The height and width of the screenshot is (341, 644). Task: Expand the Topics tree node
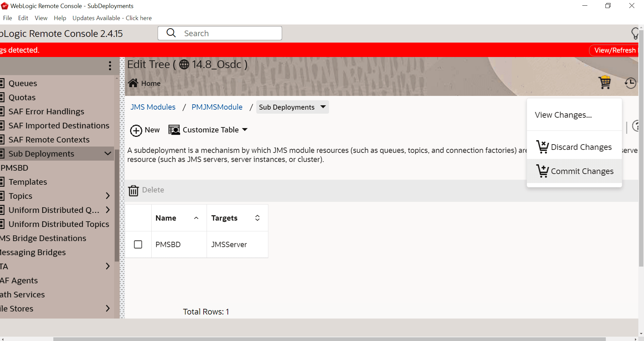point(108,196)
